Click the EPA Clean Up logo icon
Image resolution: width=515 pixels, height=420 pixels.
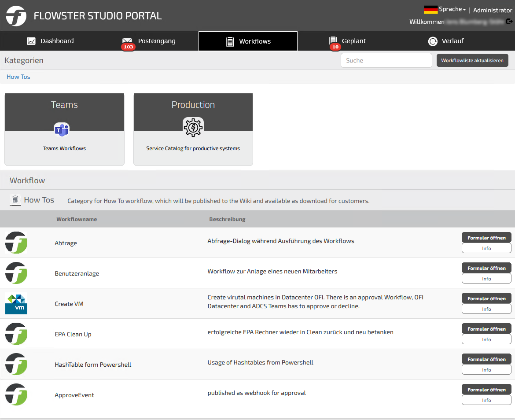[x=16, y=334]
